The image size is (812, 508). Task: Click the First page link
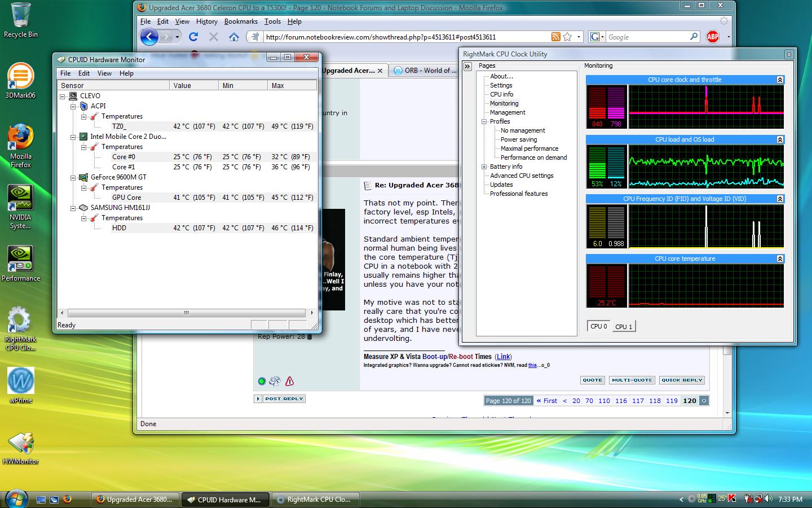point(546,401)
